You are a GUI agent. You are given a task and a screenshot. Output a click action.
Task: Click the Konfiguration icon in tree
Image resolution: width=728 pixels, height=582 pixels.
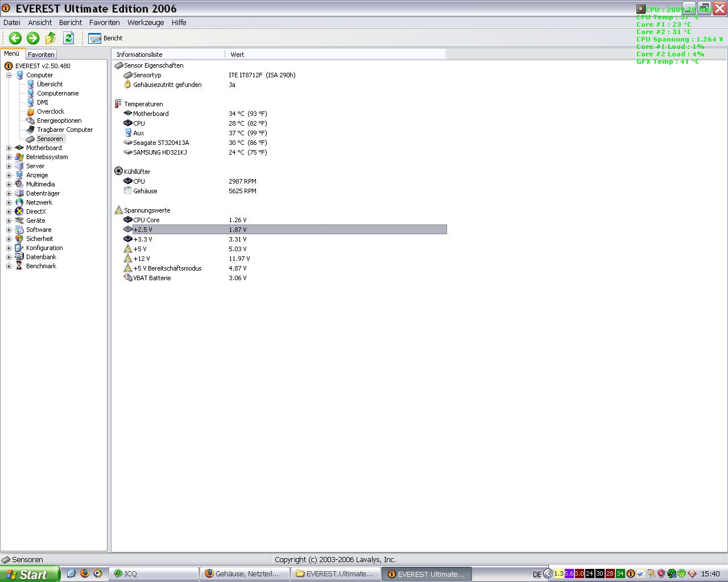19,248
